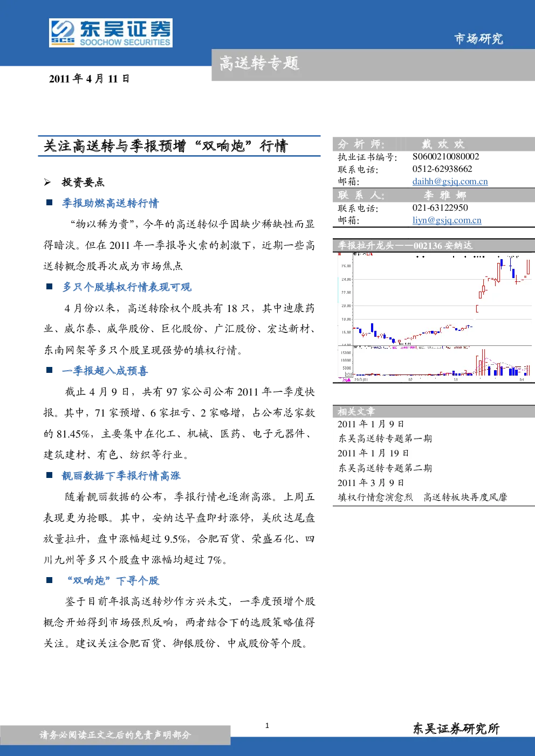Click analyst name 戴欢欢
This screenshot has height=756, width=535.
tap(443, 144)
